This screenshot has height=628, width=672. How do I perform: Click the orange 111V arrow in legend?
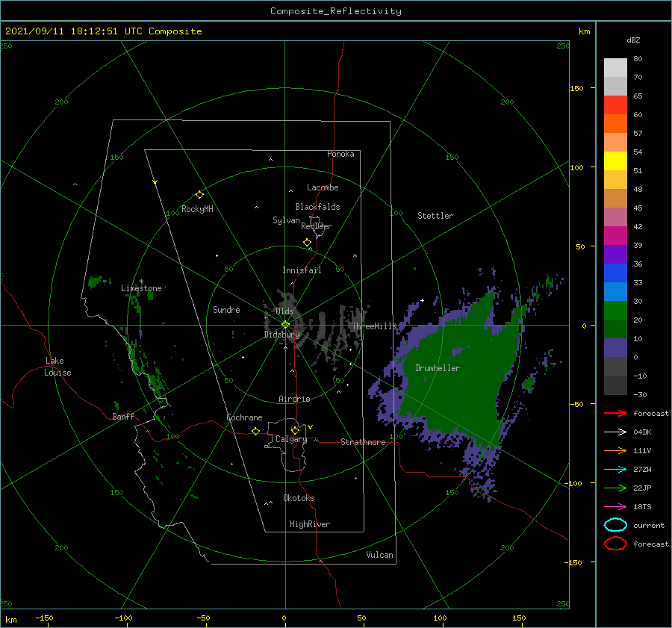616,450
